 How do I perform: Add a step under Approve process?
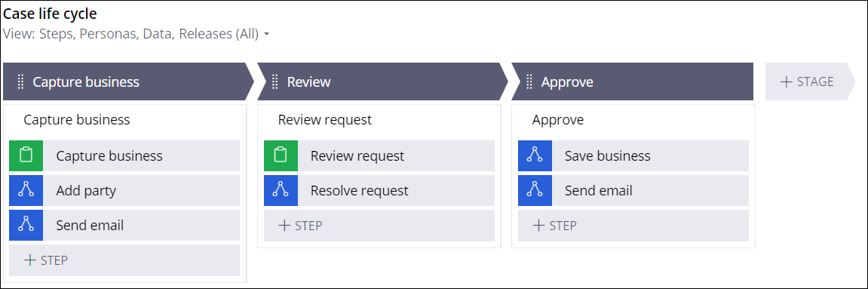click(633, 226)
